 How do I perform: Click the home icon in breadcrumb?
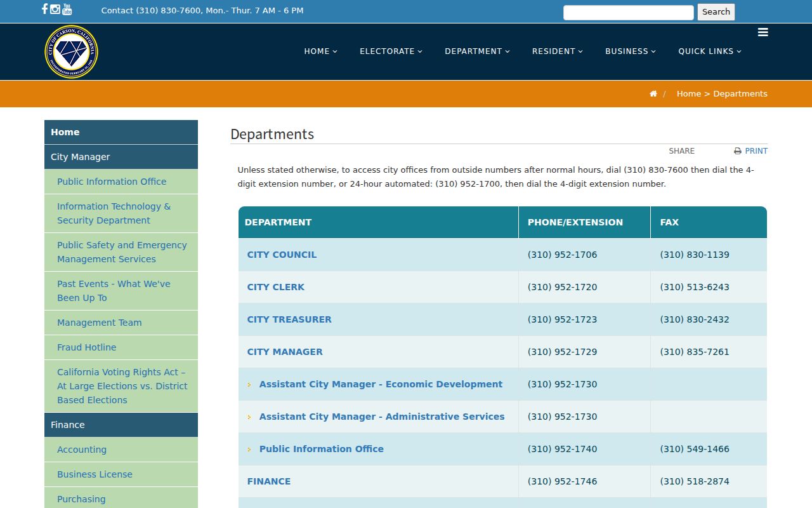[x=653, y=94]
